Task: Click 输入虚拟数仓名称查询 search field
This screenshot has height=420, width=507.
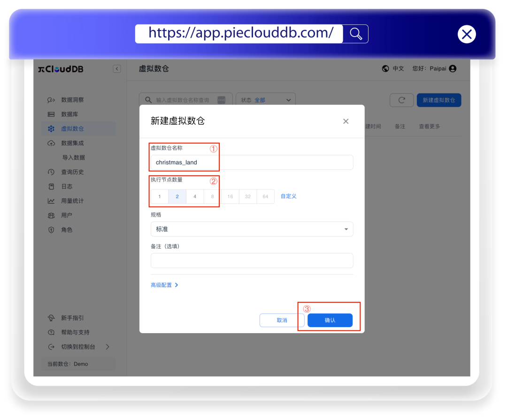Action: tap(182, 100)
